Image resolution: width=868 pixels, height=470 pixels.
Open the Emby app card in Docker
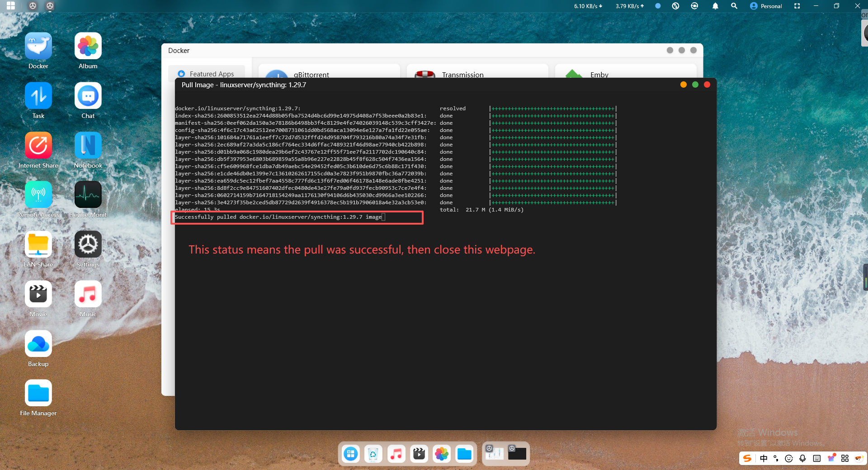(626, 71)
